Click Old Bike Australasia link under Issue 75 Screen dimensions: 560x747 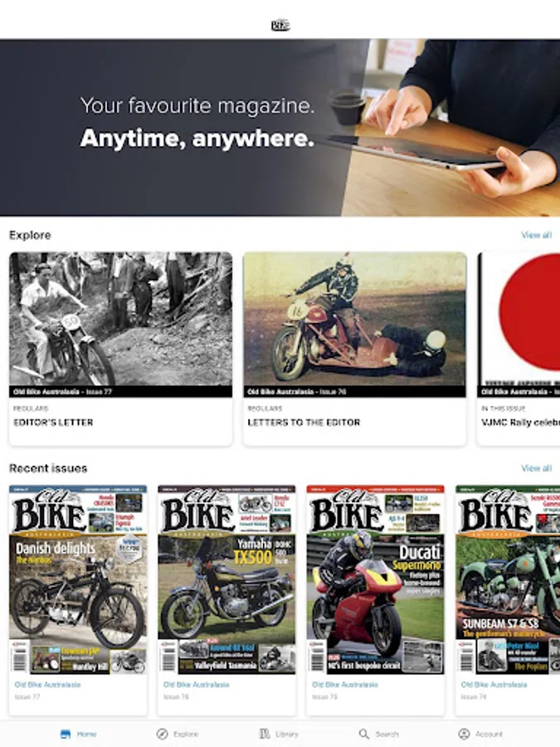coord(345,685)
